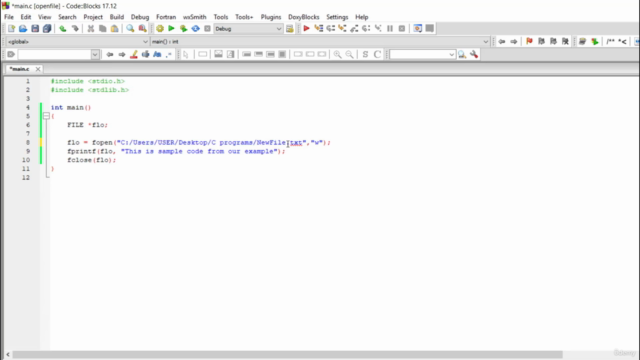Open Replace with the magnifier icon
Image resolution: width=640 pixels, height=360 pixels.
pos(142,29)
